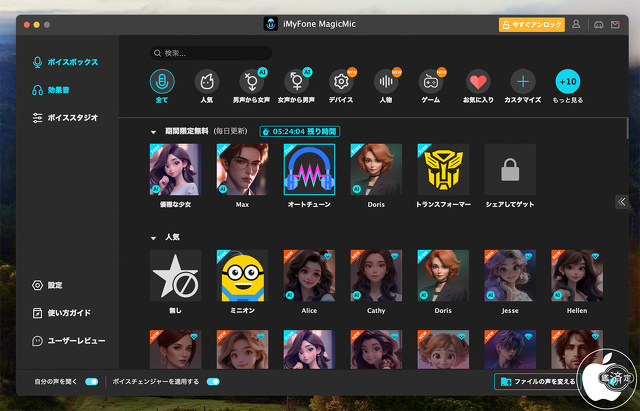Click in the 検索 search field
Screen dimensions: 640x411
point(211,53)
